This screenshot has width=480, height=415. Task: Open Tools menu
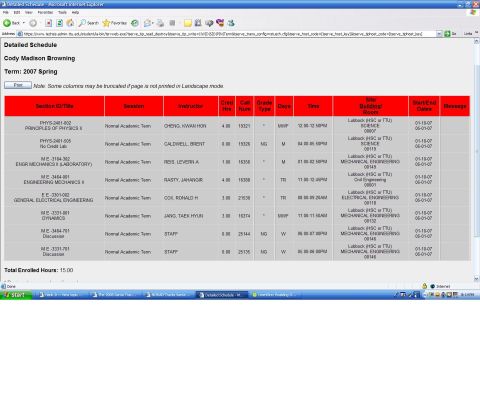(x=62, y=12)
